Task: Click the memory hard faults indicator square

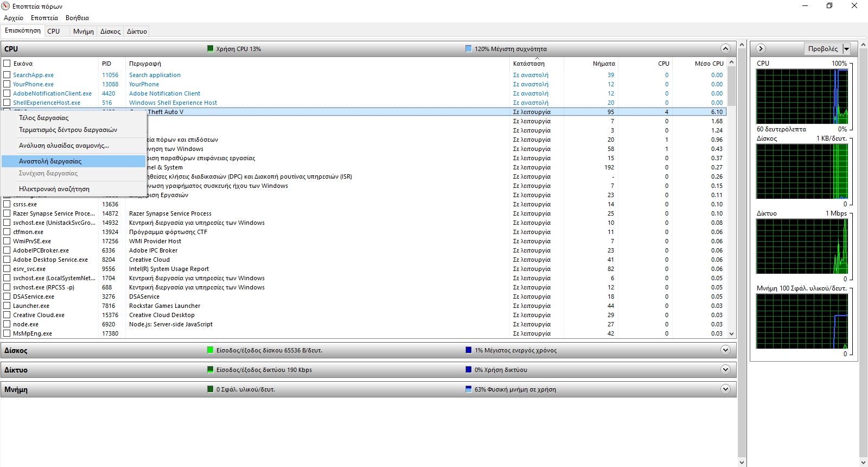Action: pyautogui.click(x=210, y=389)
